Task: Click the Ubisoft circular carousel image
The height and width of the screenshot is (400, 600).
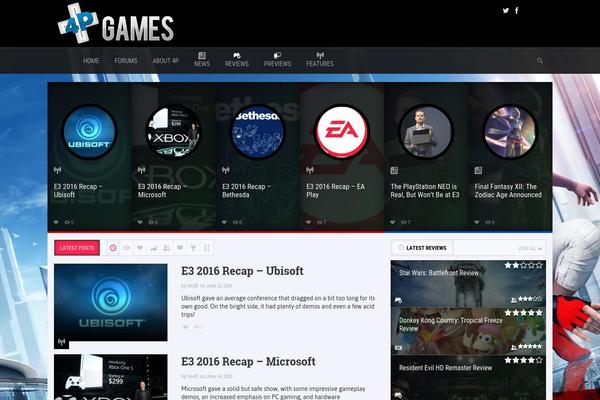Action: (x=89, y=132)
